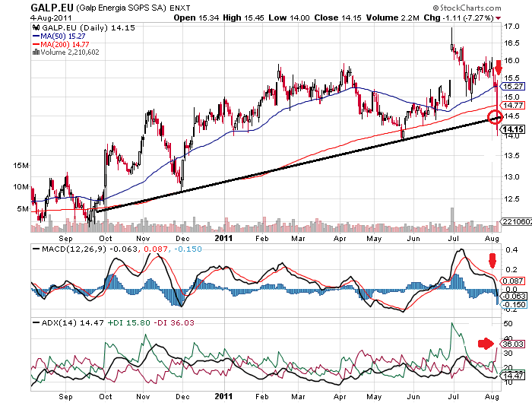Click the blue MA(50) line swatch in legend
This screenshot has height=403, width=532.
point(36,36)
